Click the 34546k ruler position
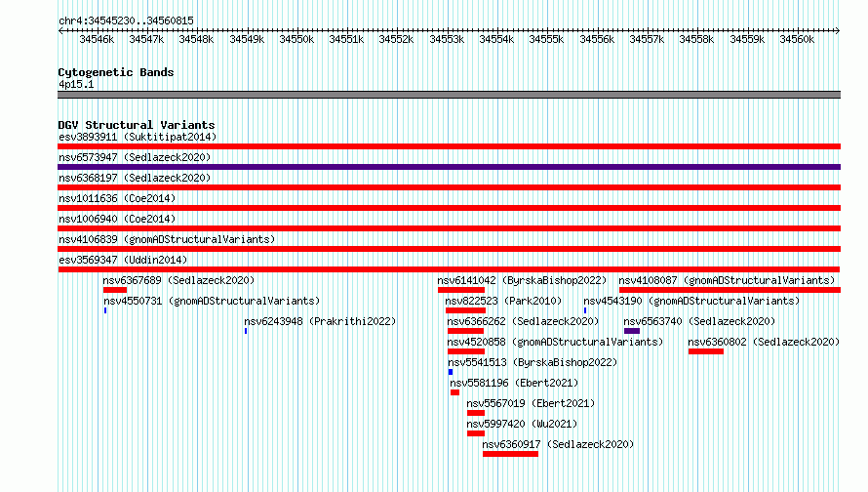This screenshot has width=868, height=492. click(97, 39)
